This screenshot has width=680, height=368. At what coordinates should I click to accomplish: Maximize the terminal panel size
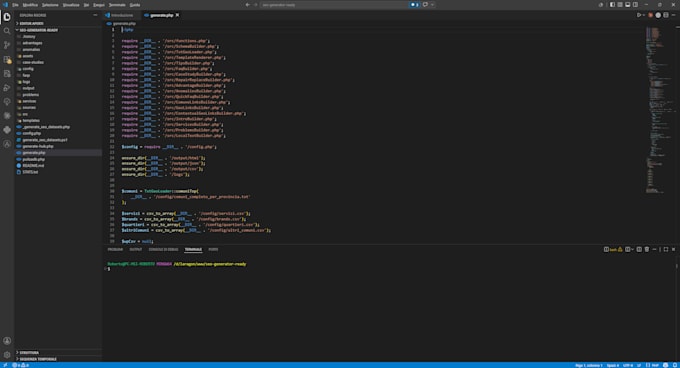pos(666,249)
